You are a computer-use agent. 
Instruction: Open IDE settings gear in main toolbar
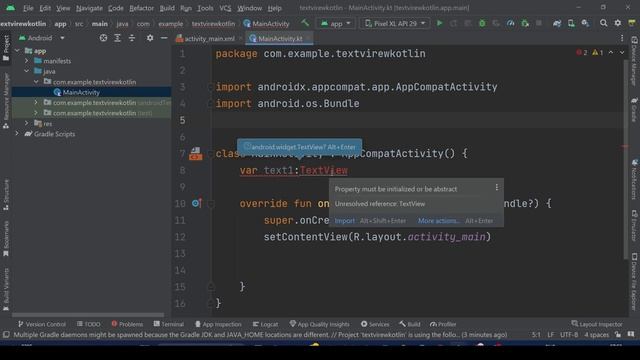618,23
